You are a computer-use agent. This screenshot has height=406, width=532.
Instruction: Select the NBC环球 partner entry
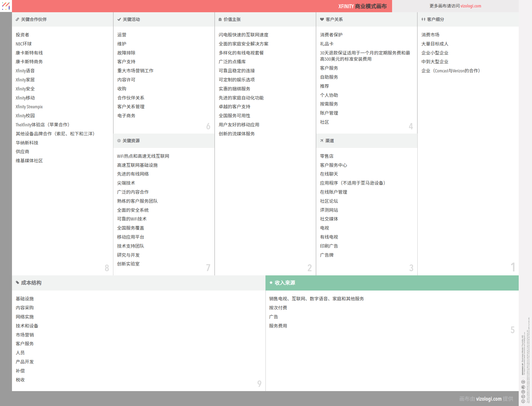(24, 44)
